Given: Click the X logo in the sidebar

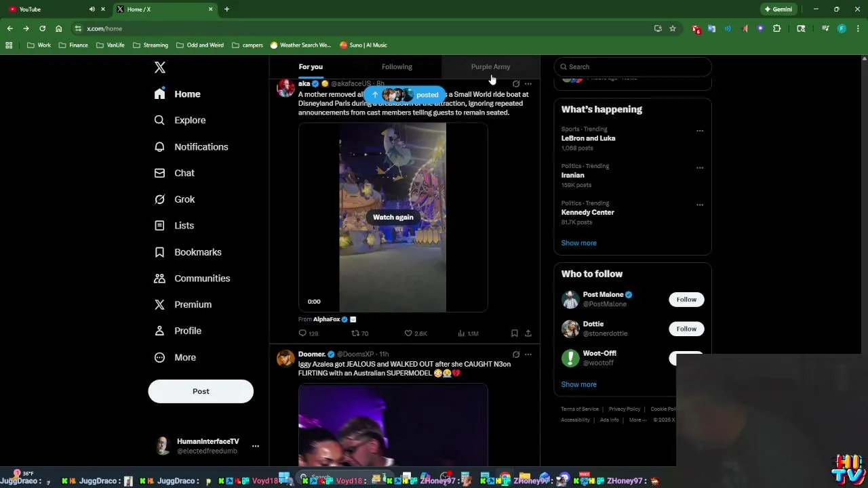Looking at the screenshot, I should pyautogui.click(x=160, y=67).
